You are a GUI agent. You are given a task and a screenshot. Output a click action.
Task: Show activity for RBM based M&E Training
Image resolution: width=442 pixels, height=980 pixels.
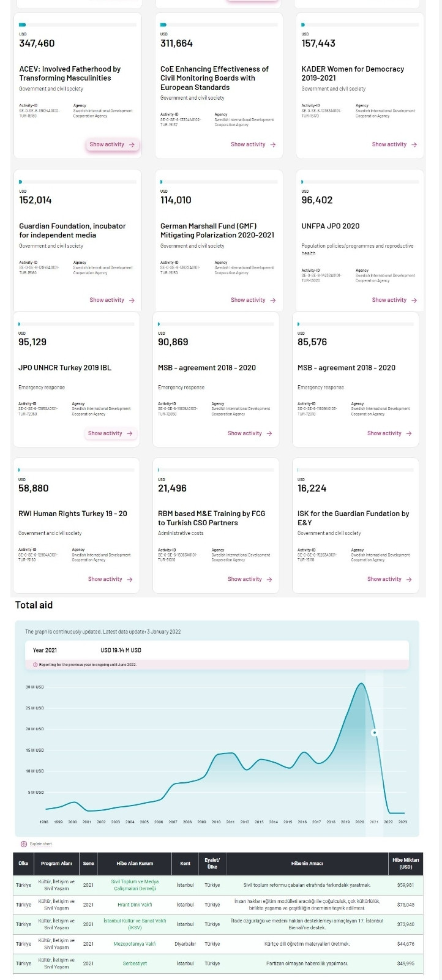(x=250, y=579)
